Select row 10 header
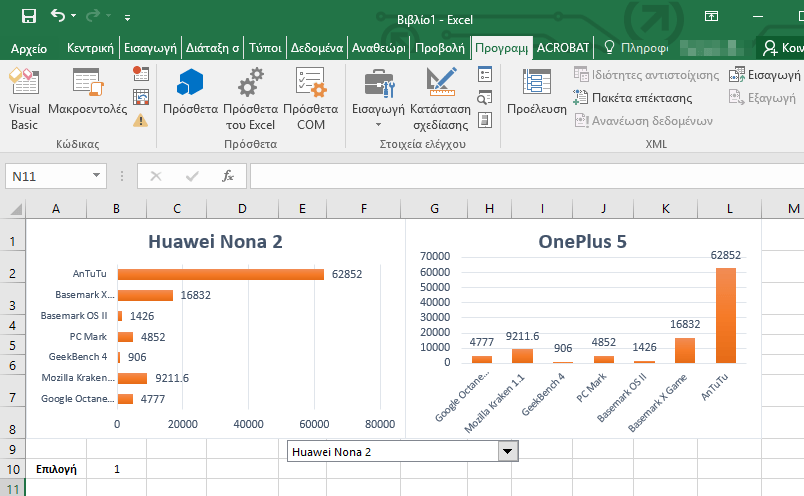 13,469
